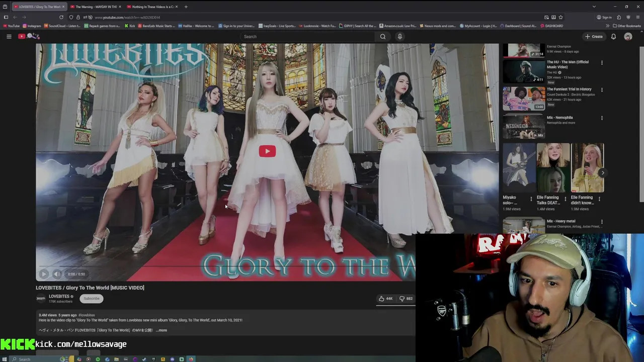Open the BandLab bookmark

(x=156, y=26)
